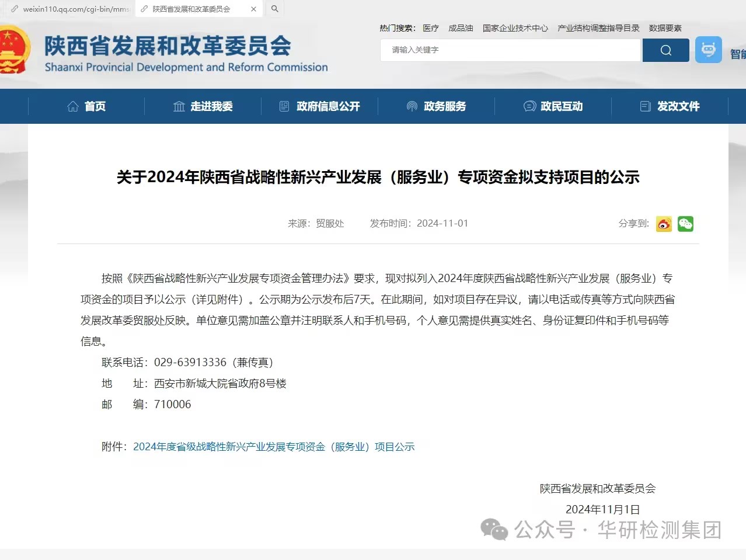Select the 政民互动 navigation item

pyautogui.click(x=553, y=106)
